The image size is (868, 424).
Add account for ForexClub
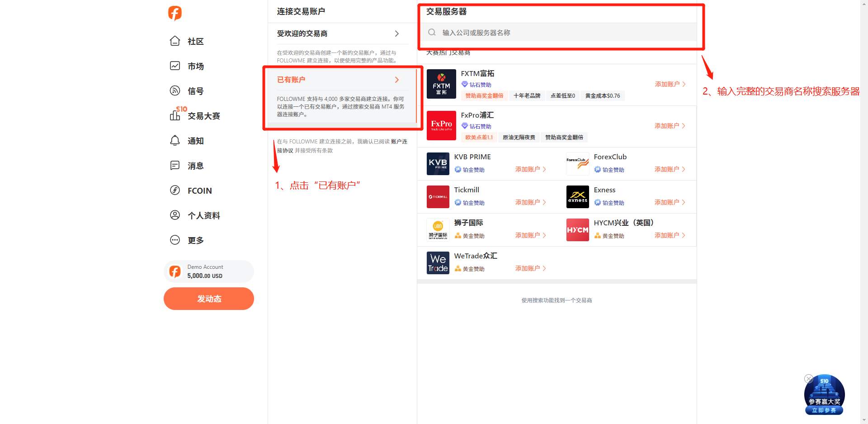[x=670, y=169]
